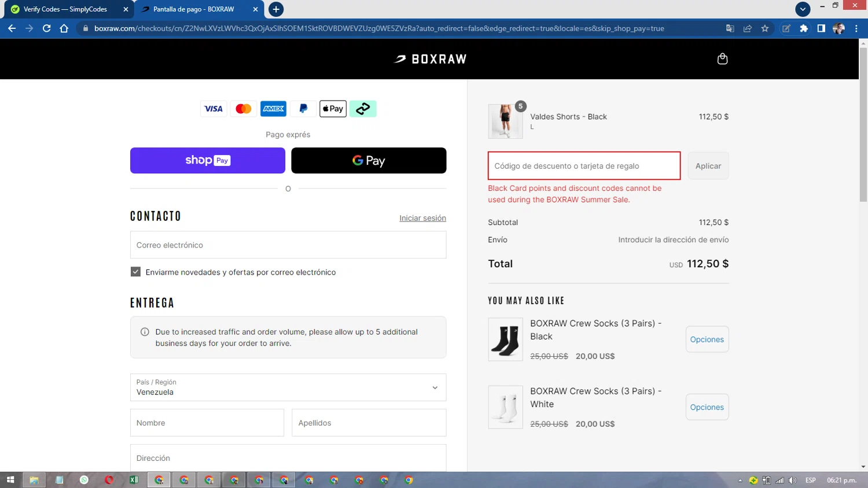Focus the Correo electrónico field

tap(288, 245)
